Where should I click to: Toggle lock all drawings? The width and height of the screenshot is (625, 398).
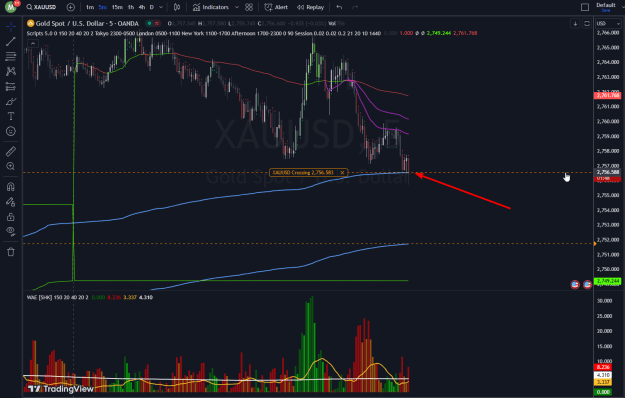coord(11,217)
